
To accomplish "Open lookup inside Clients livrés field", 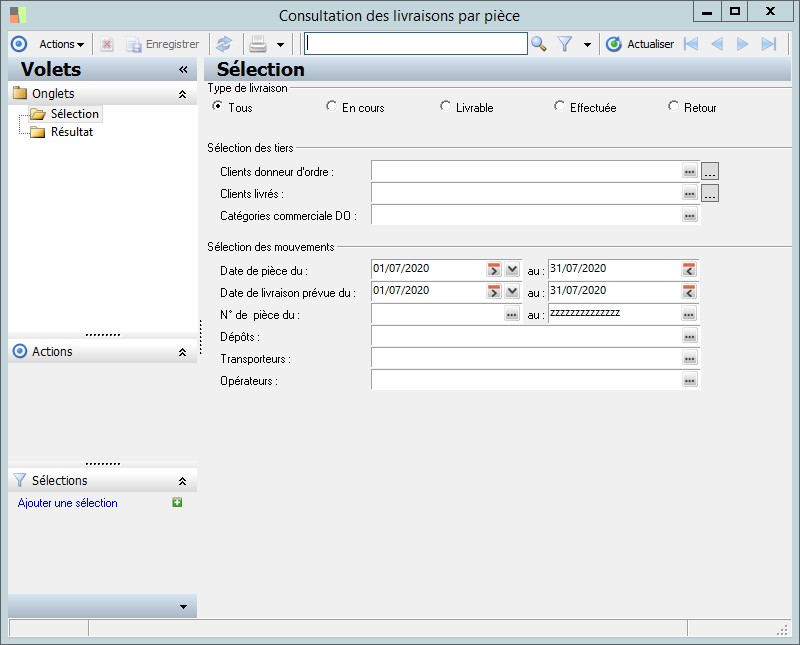I will tap(689, 193).
